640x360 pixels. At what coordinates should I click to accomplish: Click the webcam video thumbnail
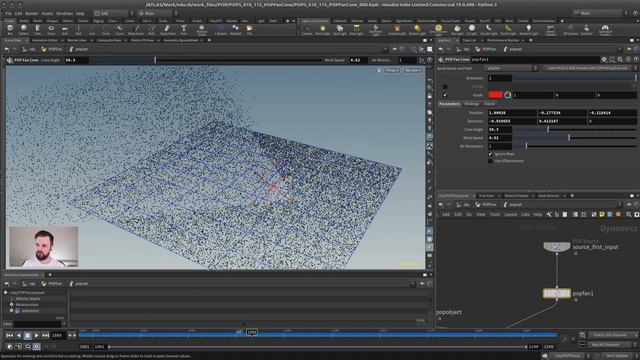[44, 247]
